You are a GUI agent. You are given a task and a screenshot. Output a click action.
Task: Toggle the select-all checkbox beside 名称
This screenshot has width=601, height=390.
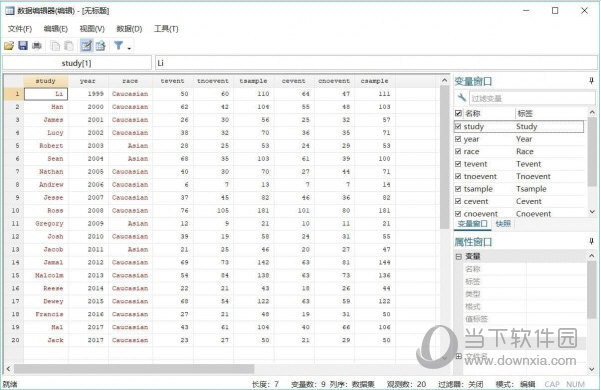point(458,113)
